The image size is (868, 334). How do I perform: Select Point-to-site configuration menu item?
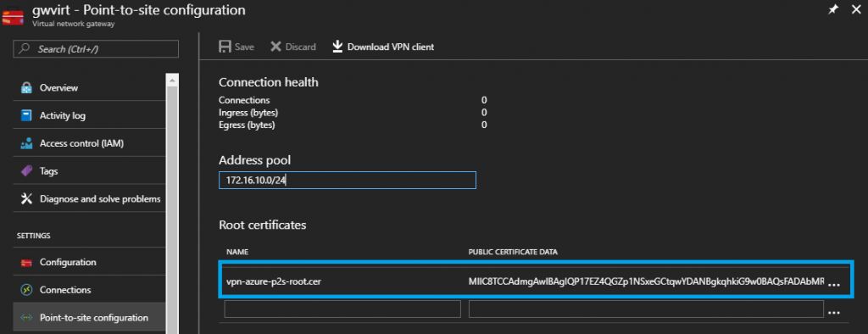coord(89,318)
